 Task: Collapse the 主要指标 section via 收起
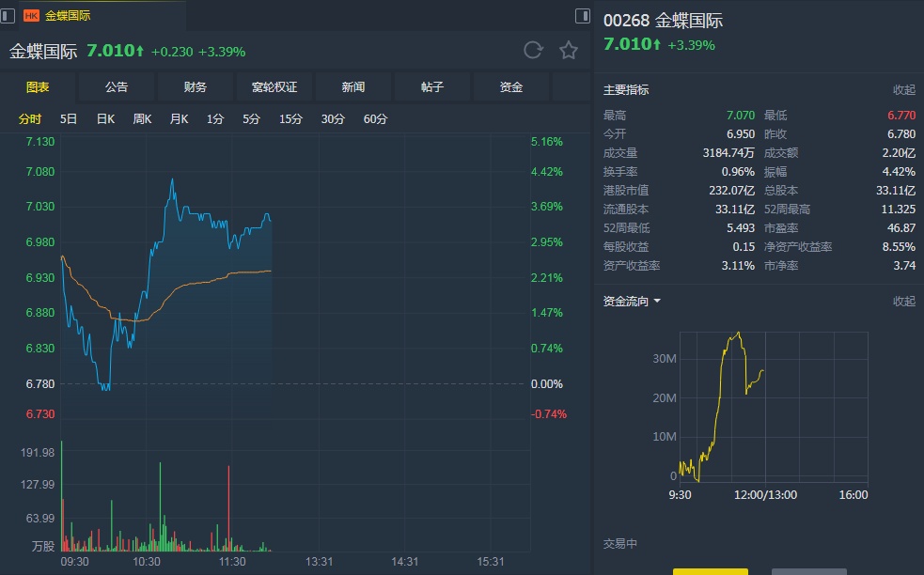click(x=904, y=89)
